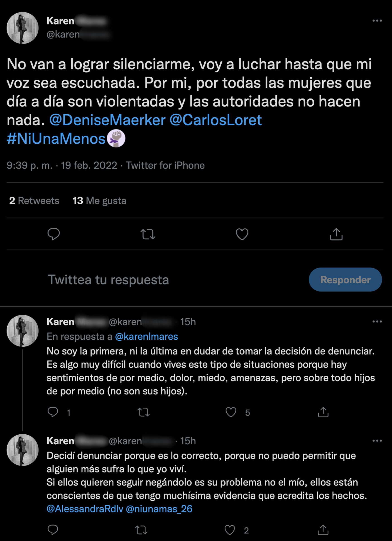Screen dimensions: 392x541
Task: Like the main tweet with heart icon
Action: [x=242, y=234]
